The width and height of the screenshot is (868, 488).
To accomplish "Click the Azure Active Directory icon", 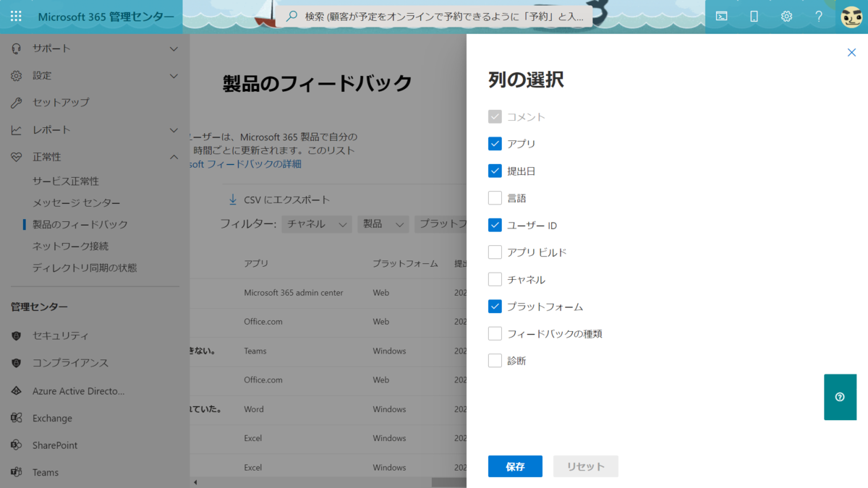I will click(16, 391).
